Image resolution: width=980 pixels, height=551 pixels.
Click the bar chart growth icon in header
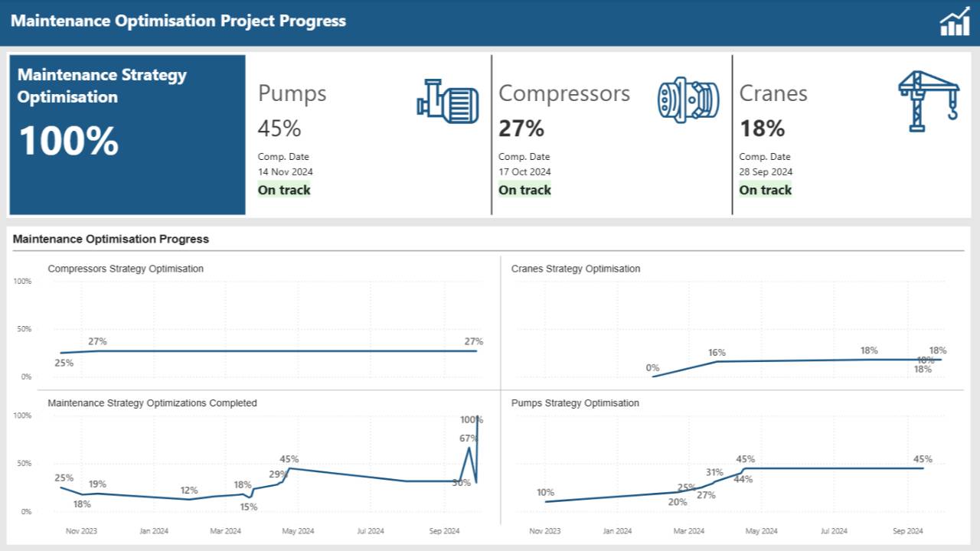[955, 22]
